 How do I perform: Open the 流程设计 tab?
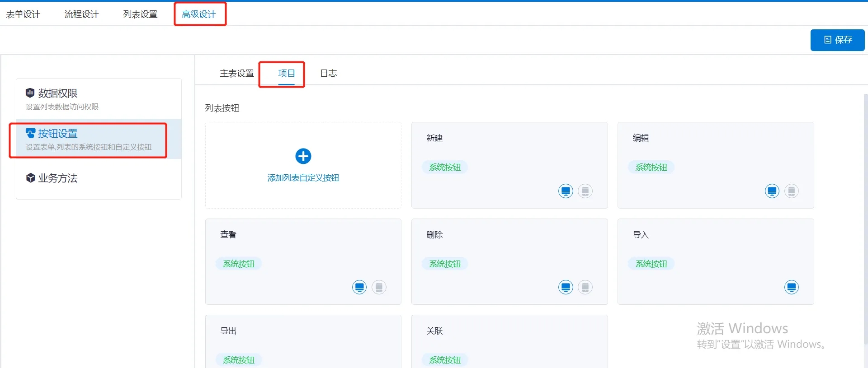click(x=81, y=14)
